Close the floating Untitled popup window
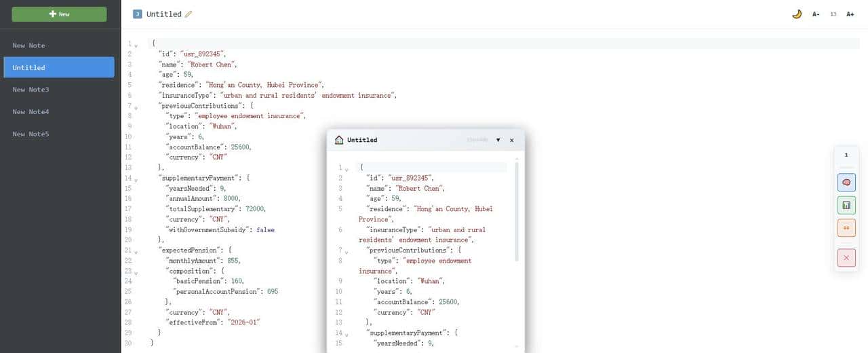 pyautogui.click(x=512, y=140)
